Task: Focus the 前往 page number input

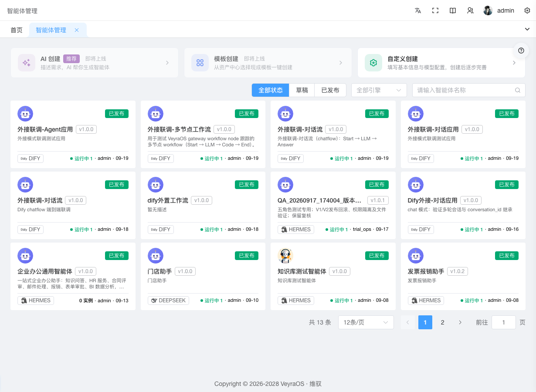Action: (x=504, y=322)
